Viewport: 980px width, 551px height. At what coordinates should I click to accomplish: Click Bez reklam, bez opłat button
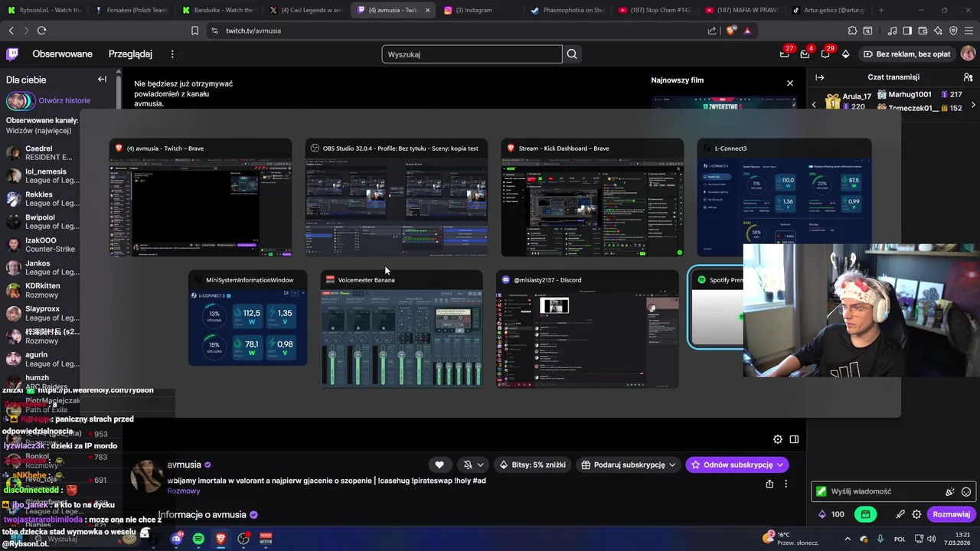pyautogui.click(x=907, y=54)
